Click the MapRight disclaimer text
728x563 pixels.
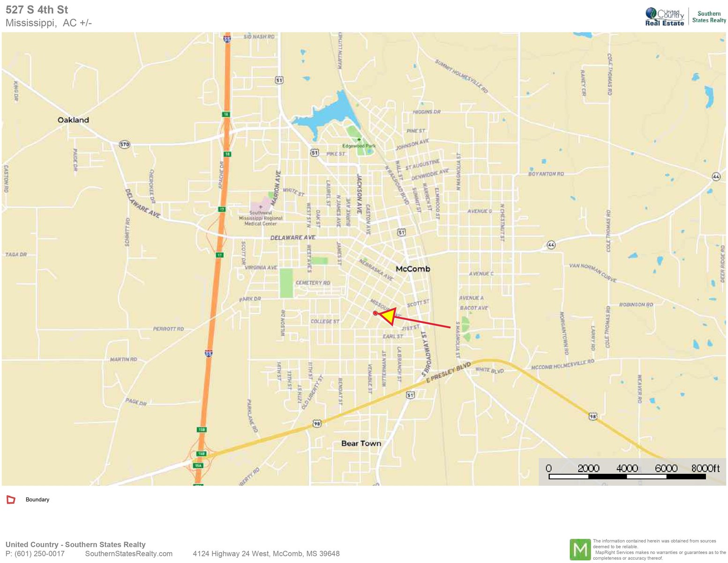coord(659,549)
